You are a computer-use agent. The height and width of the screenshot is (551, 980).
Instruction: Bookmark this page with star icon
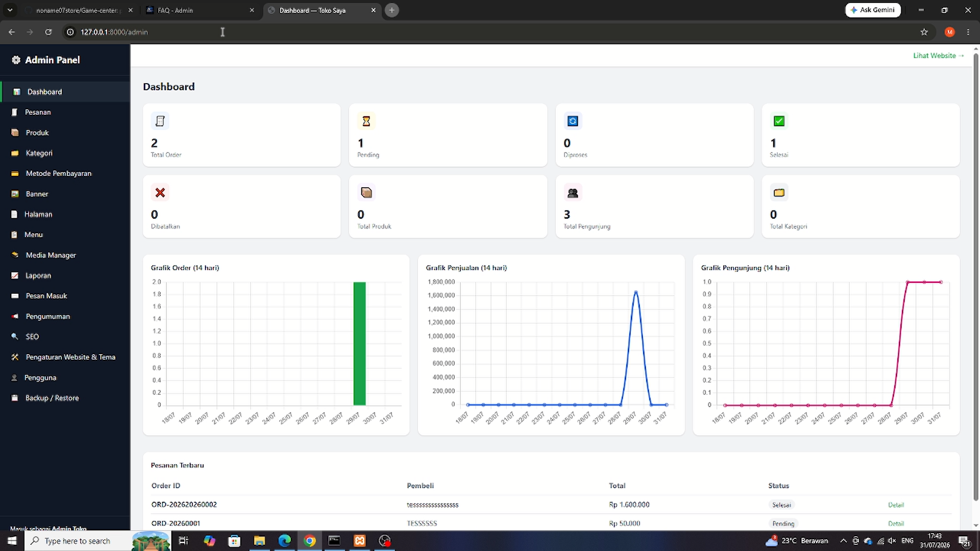pyautogui.click(x=924, y=32)
